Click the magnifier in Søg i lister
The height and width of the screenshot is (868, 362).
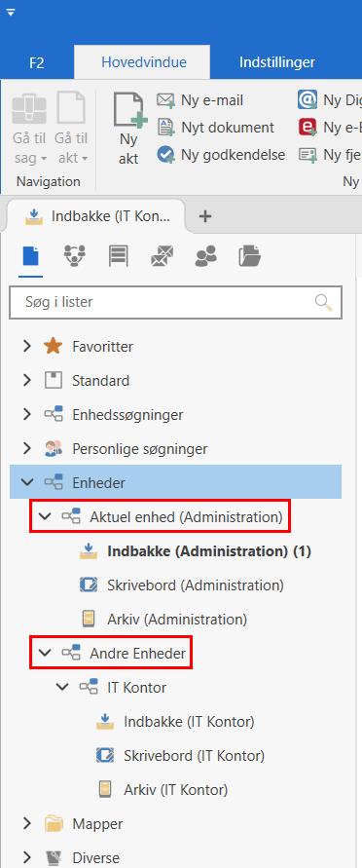tap(324, 302)
